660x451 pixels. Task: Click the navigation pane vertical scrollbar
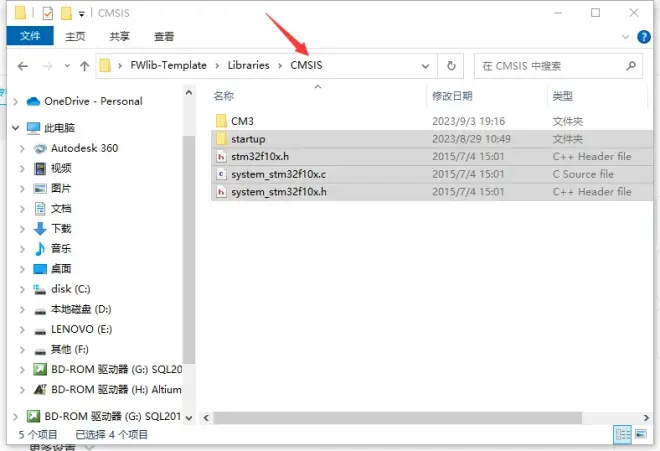[189, 249]
